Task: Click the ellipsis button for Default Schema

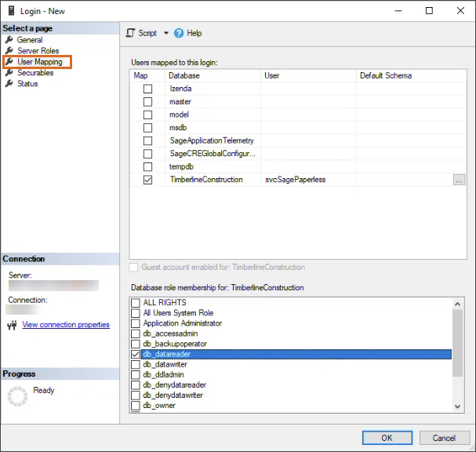Action: [x=459, y=180]
